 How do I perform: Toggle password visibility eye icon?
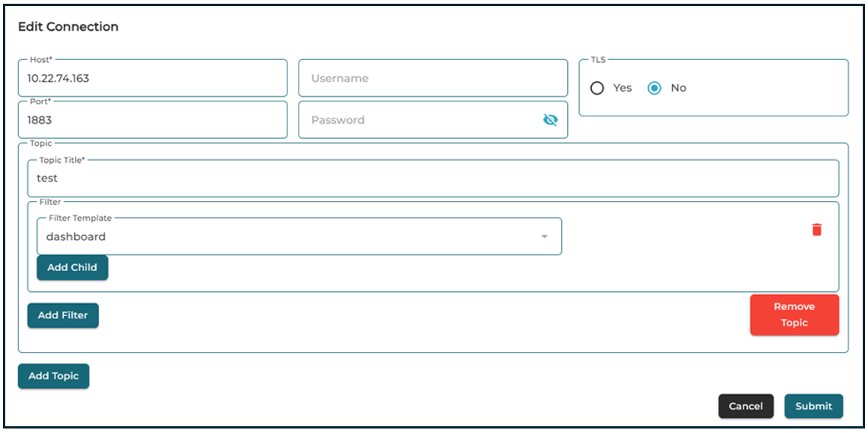click(551, 120)
